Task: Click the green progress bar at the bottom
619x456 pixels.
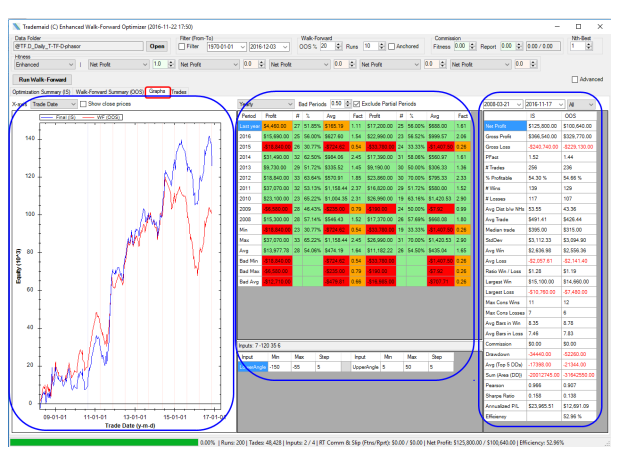Action: [100, 441]
